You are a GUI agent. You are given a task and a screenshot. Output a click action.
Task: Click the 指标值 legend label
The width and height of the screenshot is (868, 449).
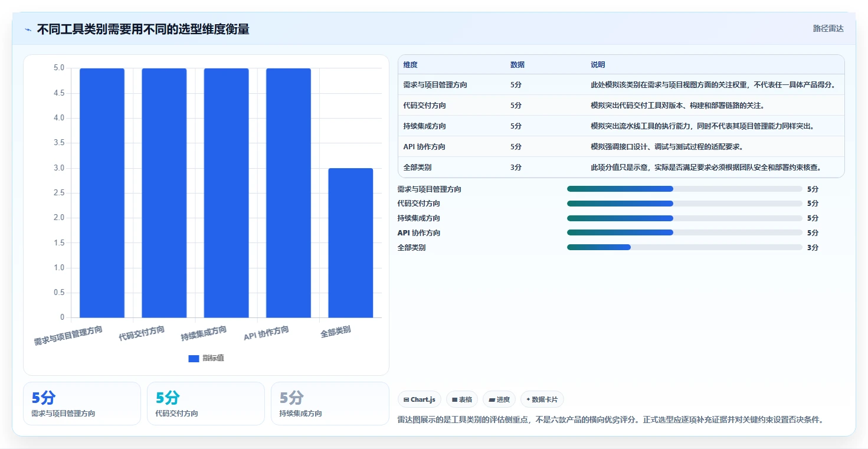(213, 359)
